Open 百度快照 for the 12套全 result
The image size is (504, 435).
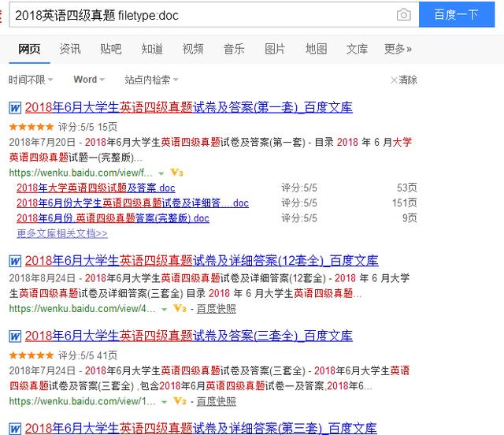click(216, 309)
